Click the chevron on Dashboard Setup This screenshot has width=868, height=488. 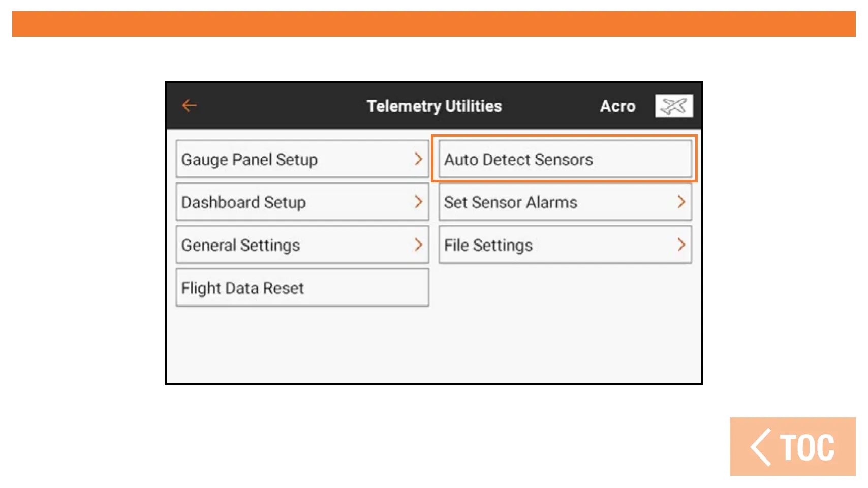pyautogui.click(x=418, y=202)
